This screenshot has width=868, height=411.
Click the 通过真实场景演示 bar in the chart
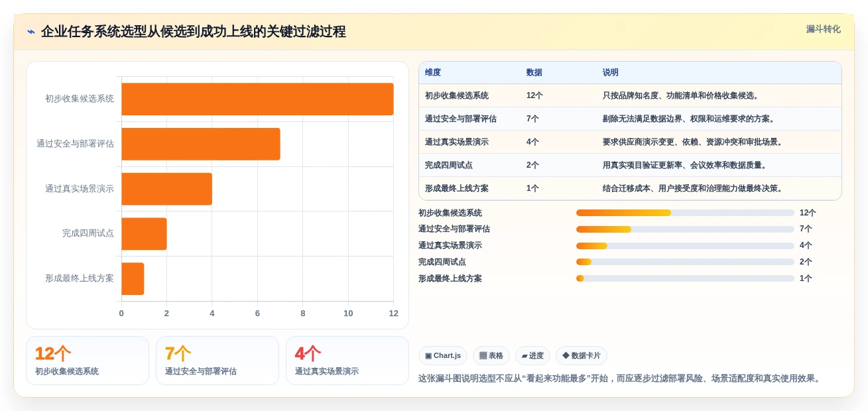coord(166,189)
